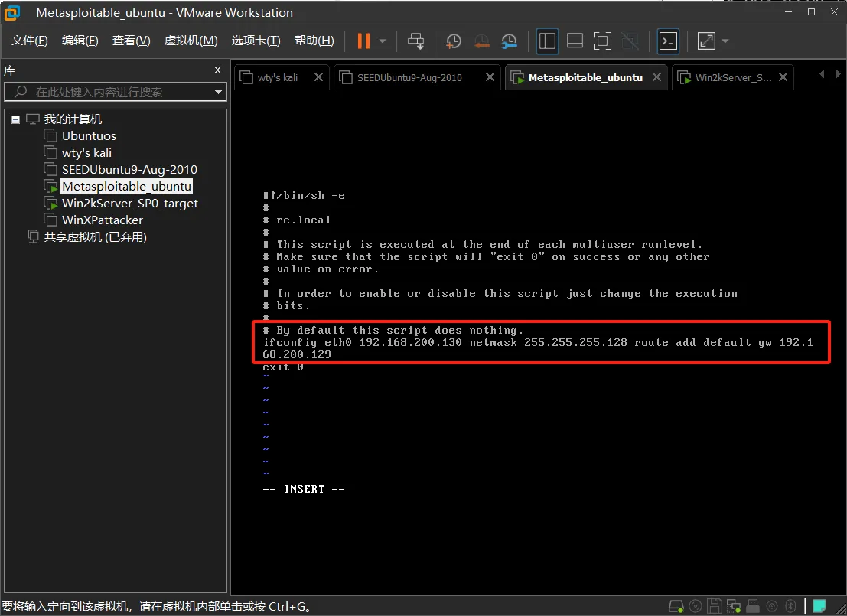
Task: Select 共享虚拟机 (已弃用) entry
Action: (95, 237)
